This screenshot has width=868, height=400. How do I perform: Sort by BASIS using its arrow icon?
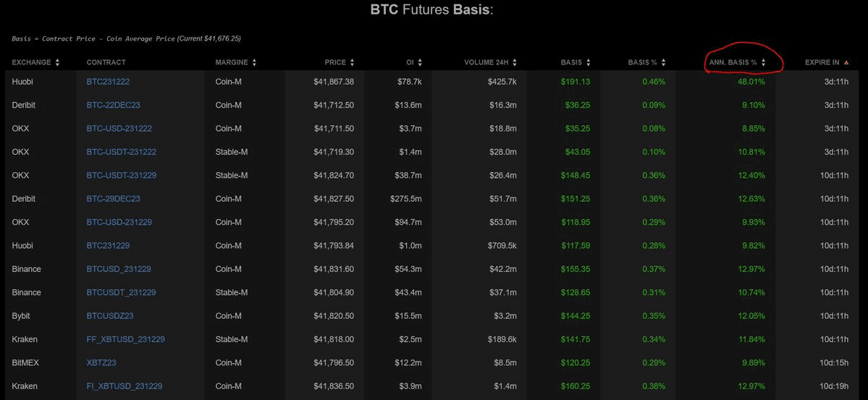pyautogui.click(x=588, y=63)
